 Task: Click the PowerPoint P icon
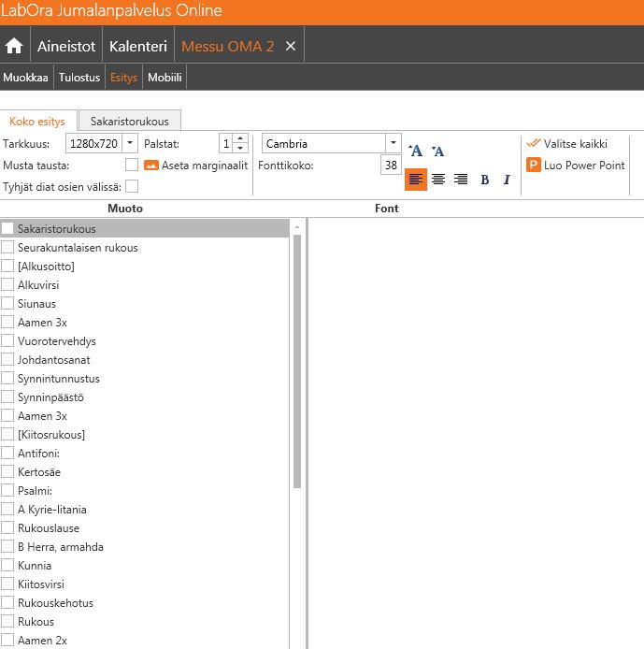[533, 165]
